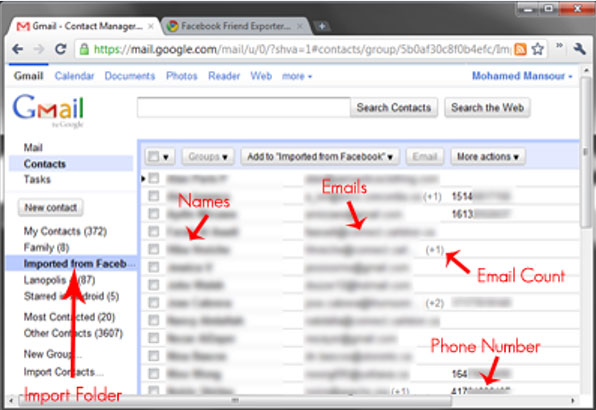
Task: Click the Search Contacts button
Action: coord(394,108)
